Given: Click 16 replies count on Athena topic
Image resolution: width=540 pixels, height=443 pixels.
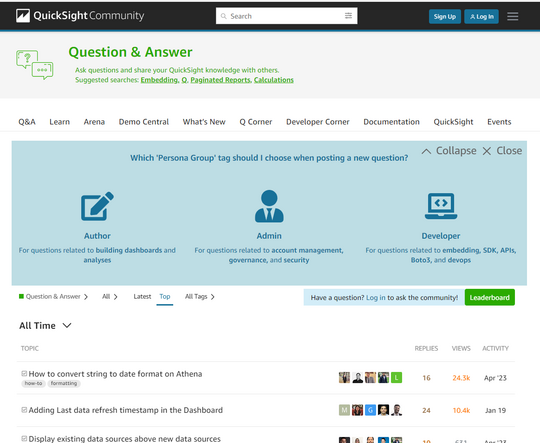Looking at the screenshot, I should [x=426, y=378].
